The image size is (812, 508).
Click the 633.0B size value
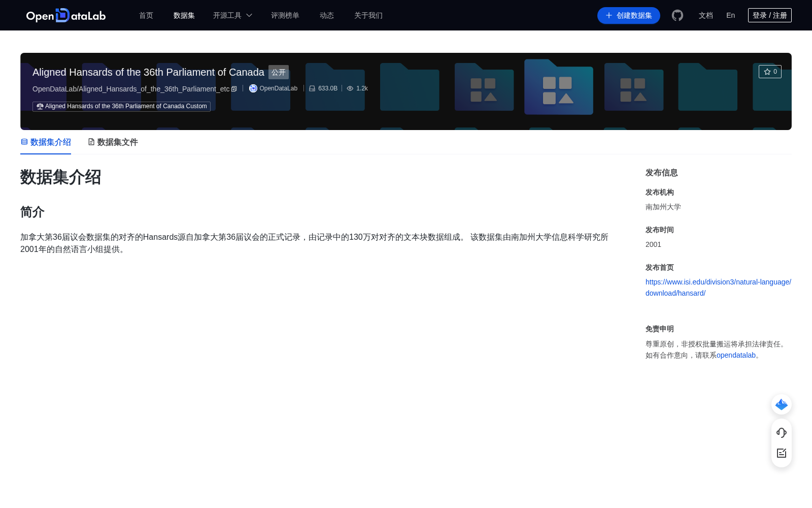tap(328, 88)
